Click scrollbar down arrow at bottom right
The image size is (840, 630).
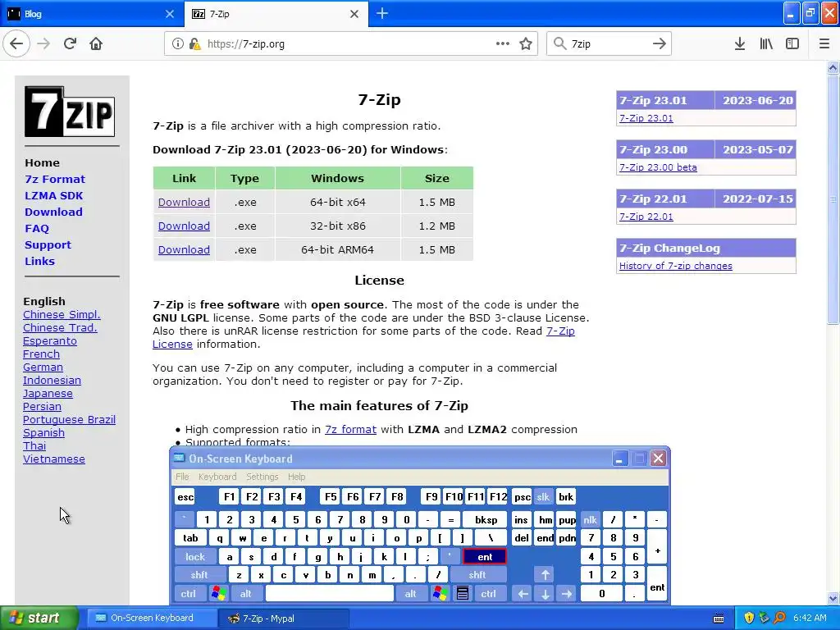(x=833, y=598)
